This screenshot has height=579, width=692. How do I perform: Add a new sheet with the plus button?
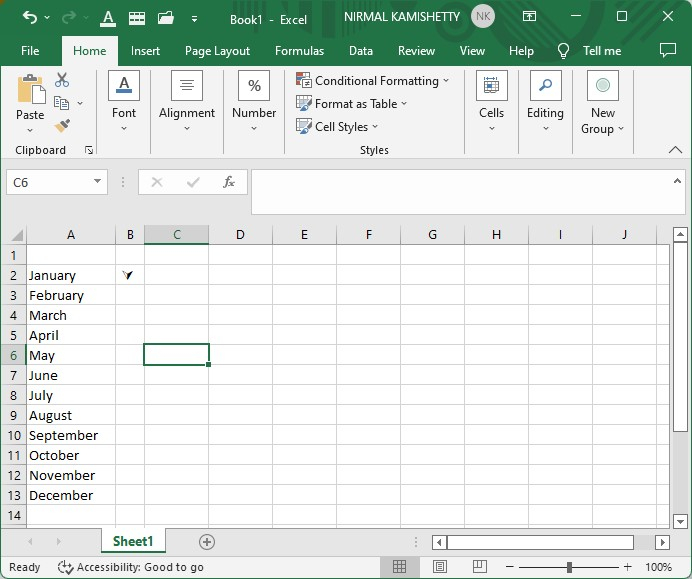point(207,542)
